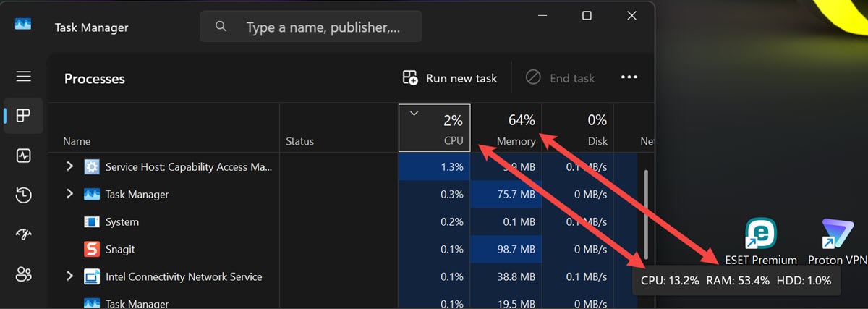
Task: Expand Service Host: Capability Access Manager row
Action: pos(70,167)
